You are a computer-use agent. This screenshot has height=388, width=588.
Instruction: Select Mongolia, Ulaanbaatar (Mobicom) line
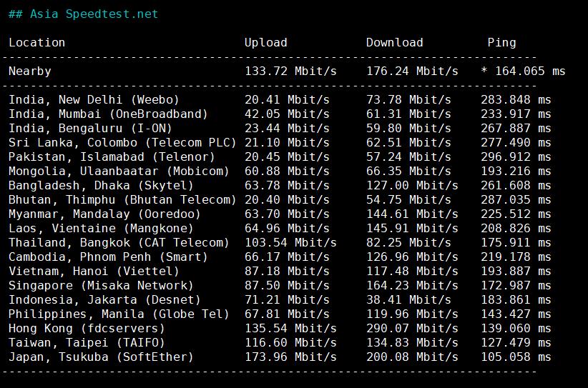pos(119,171)
